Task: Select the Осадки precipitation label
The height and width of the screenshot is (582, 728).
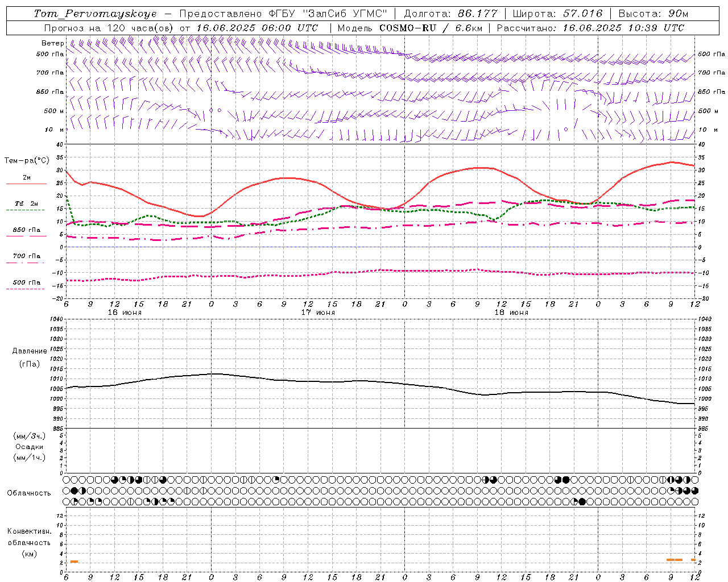Action: coord(30,447)
